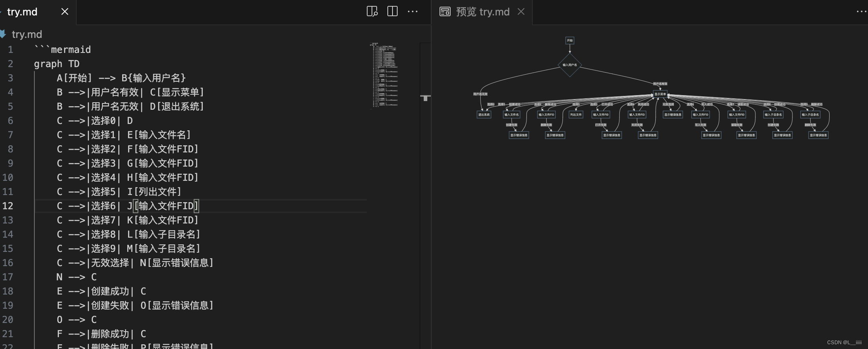The width and height of the screenshot is (868, 349).
Task: Close the 预览 try.md preview tab
Action: coord(521,11)
